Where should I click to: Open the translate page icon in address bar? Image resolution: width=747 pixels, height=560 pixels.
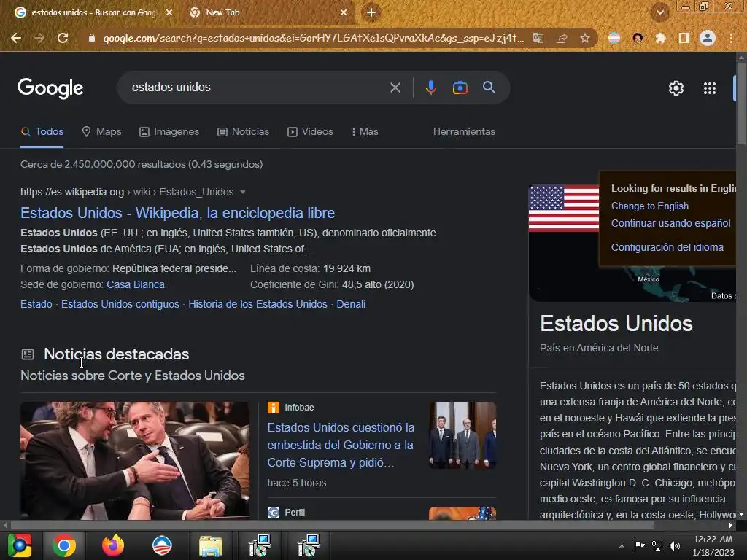tap(538, 38)
